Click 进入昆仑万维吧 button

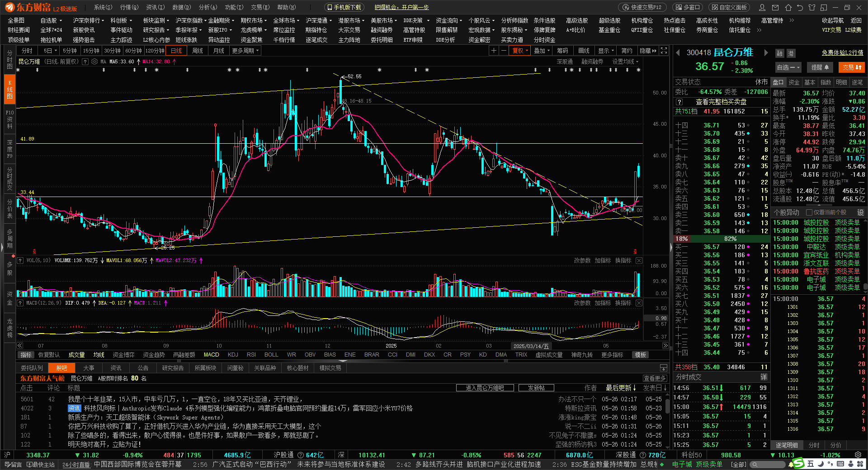point(485,388)
